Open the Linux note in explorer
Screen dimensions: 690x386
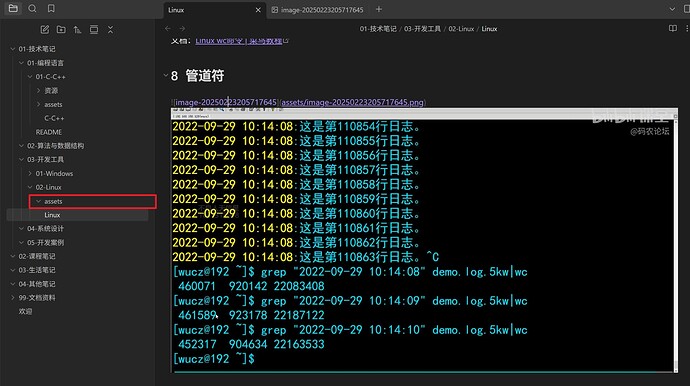click(52, 215)
